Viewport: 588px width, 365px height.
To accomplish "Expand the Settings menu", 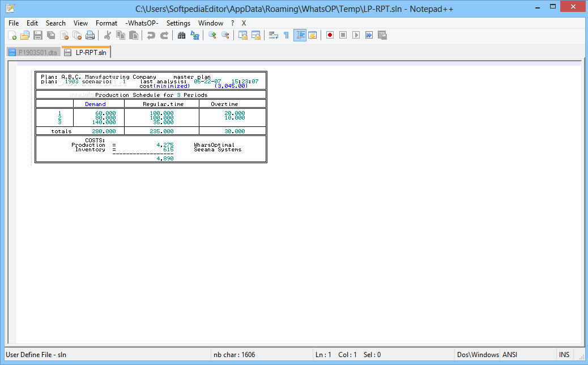I will pos(178,23).
